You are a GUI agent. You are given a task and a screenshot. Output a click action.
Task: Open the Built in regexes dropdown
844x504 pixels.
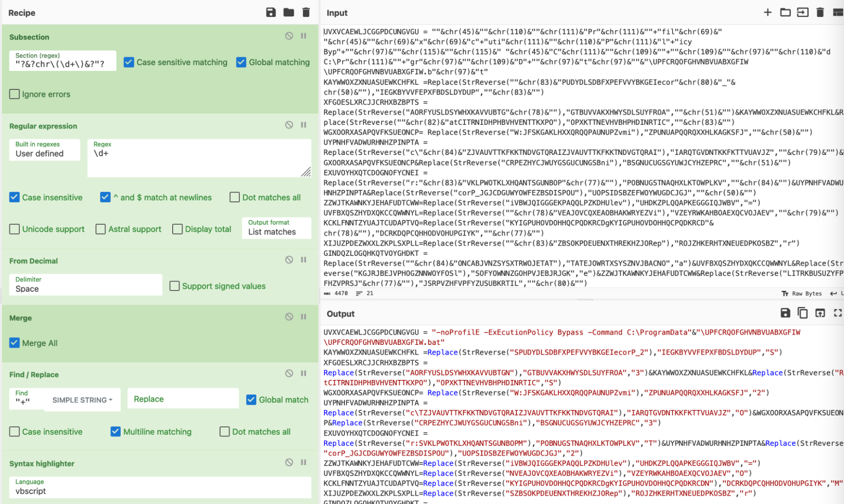[44, 150]
